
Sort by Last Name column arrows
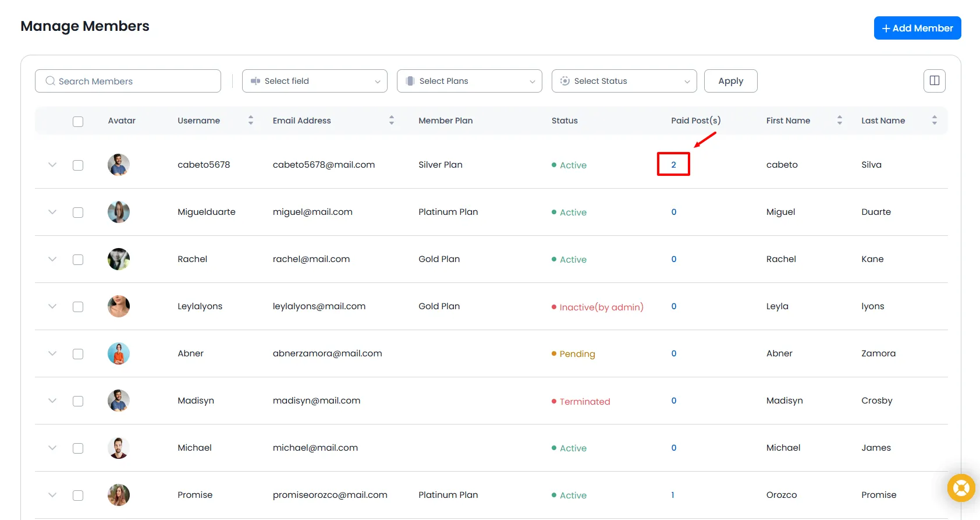pyautogui.click(x=934, y=121)
